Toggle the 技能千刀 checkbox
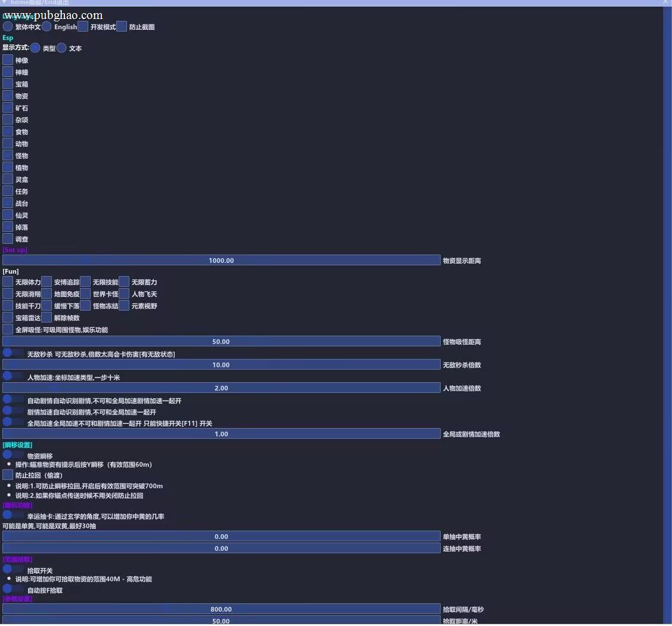Image resolution: width=672 pixels, height=626 pixels. pos(8,306)
